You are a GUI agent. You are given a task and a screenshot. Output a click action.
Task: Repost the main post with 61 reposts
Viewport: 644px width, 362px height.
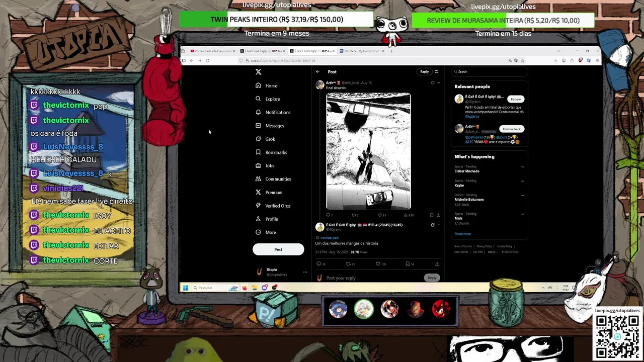coord(350,264)
